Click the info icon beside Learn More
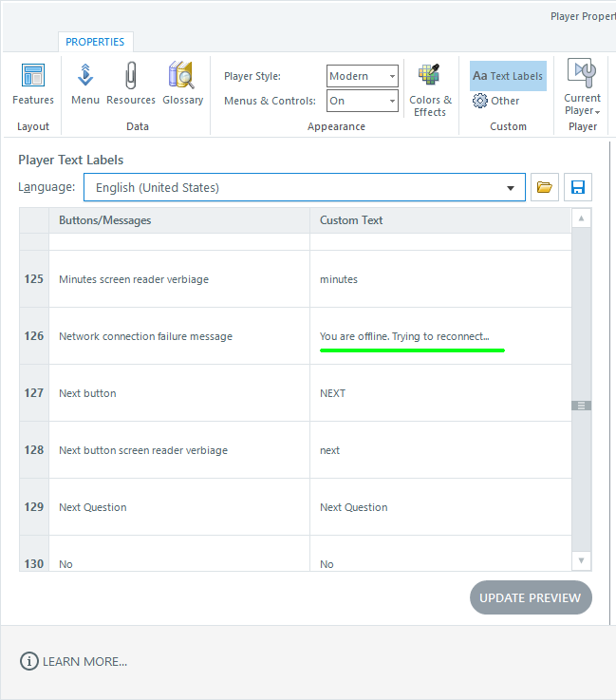This screenshot has width=616, height=700. pos(29,661)
